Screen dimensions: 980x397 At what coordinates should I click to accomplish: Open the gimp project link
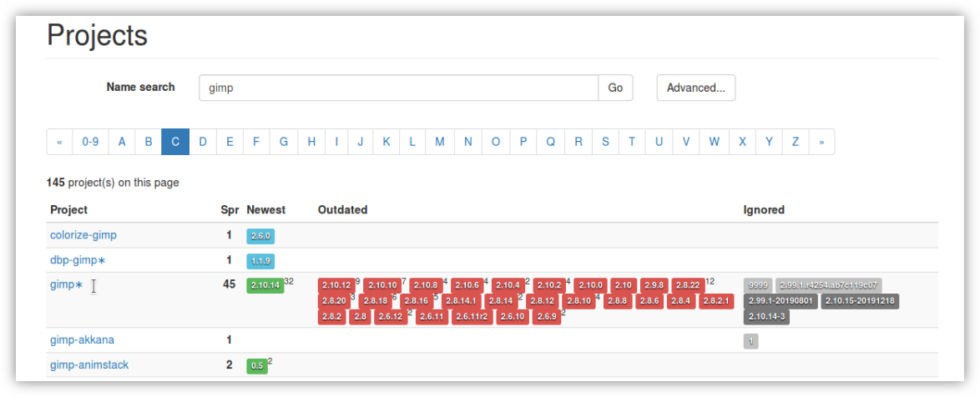point(63,284)
